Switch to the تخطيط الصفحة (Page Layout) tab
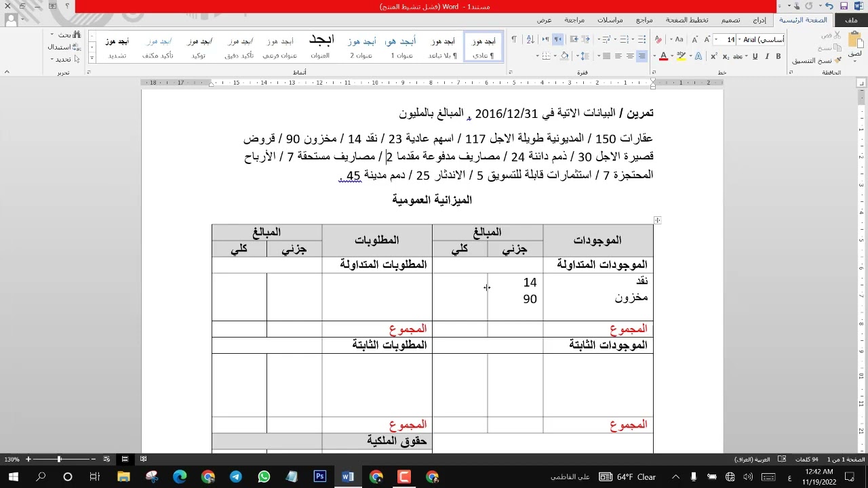Screen dimensions: 868x488 pyautogui.click(x=687, y=20)
